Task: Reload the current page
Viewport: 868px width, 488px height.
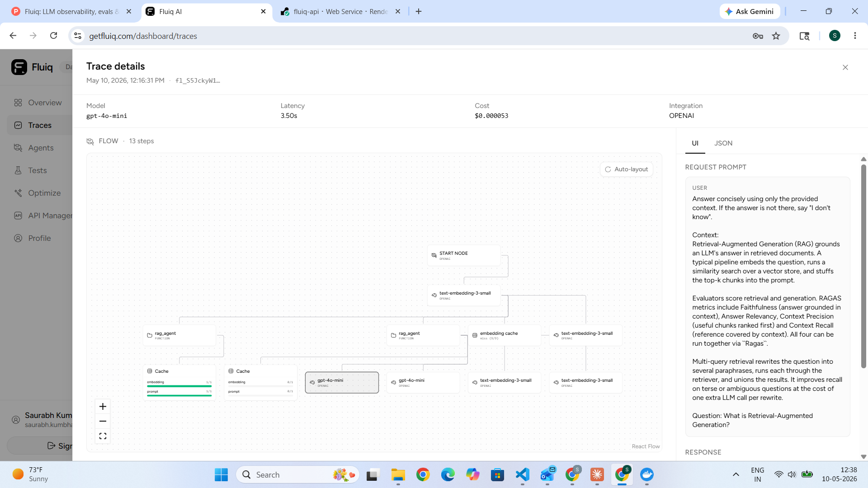Action: coord(53,36)
